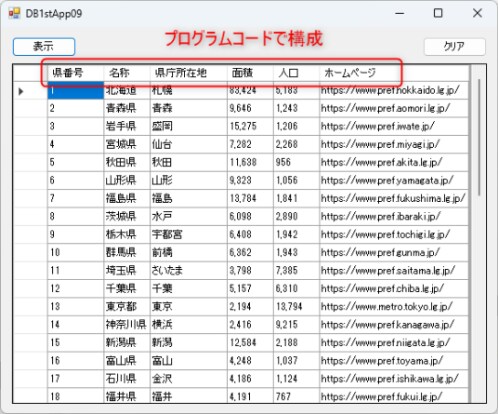Screen dimensions: 498x414
Task: Click the 表示 button
Action: point(44,47)
